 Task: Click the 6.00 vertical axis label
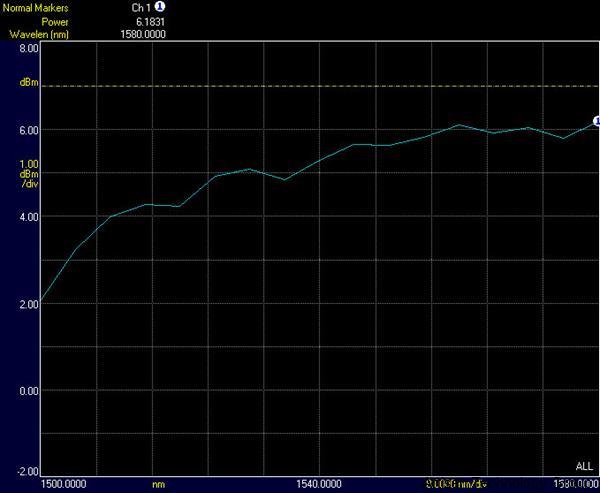[28, 131]
